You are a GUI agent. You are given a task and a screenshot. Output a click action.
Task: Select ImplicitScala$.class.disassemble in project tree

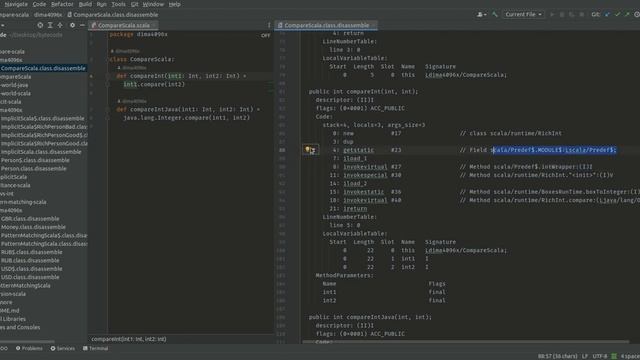(42, 118)
